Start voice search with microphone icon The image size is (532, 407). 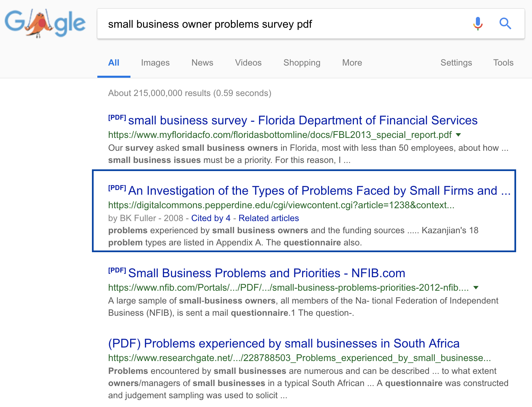pyautogui.click(x=478, y=24)
